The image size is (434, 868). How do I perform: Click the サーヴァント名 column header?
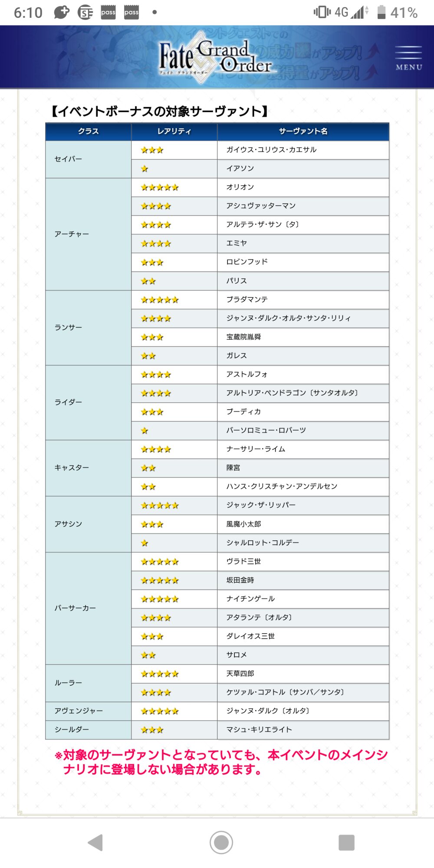(x=303, y=132)
